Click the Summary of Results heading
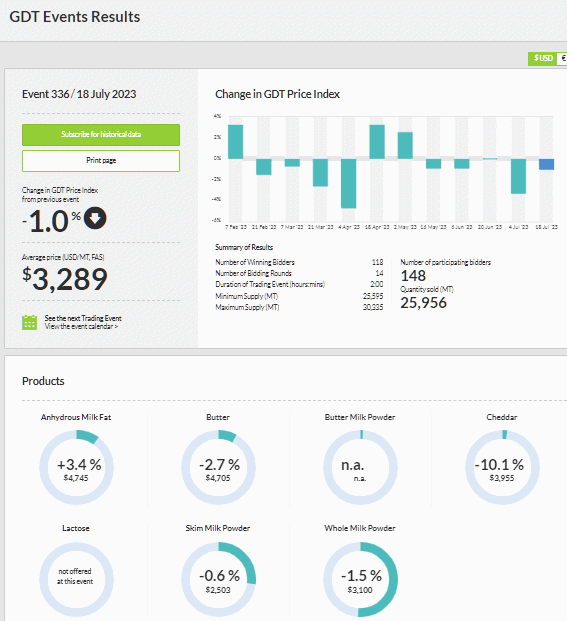Viewport: 567px width, 621px height. point(244,247)
